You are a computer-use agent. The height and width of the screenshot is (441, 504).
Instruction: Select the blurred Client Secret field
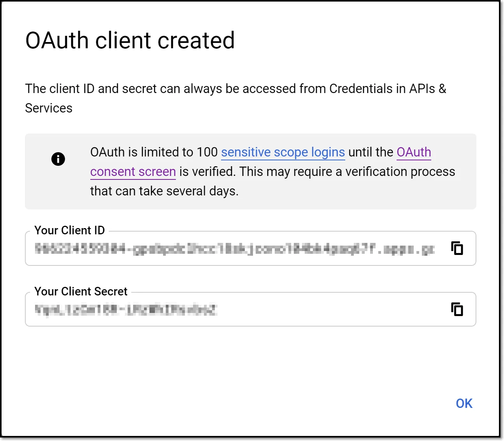(x=251, y=309)
